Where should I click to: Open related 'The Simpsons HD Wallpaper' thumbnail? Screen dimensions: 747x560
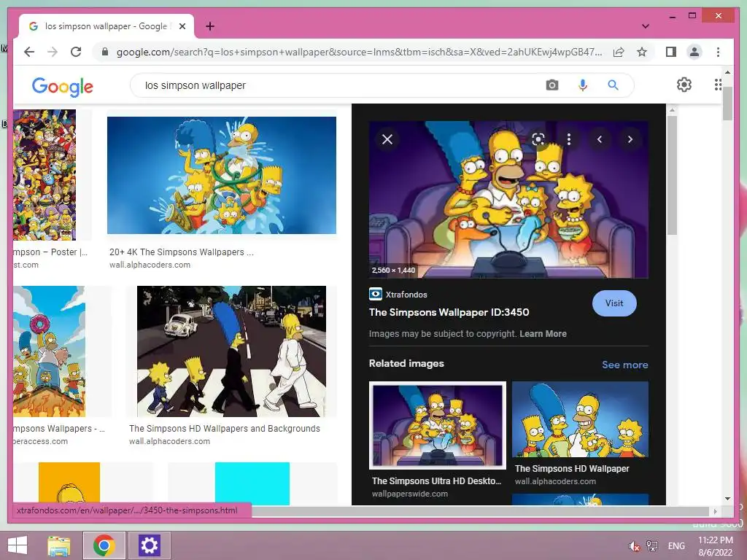pyautogui.click(x=580, y=419)
